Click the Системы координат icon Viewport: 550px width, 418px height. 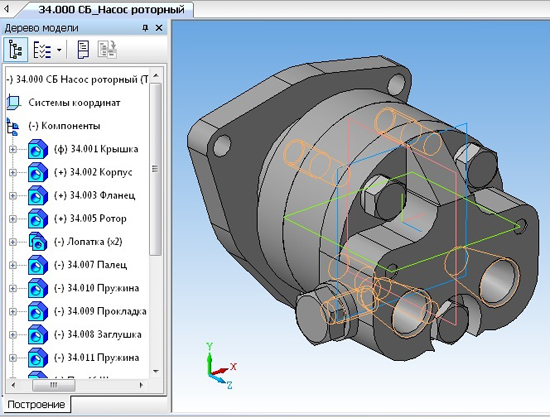pyautogui.click(x=13, y=102)
